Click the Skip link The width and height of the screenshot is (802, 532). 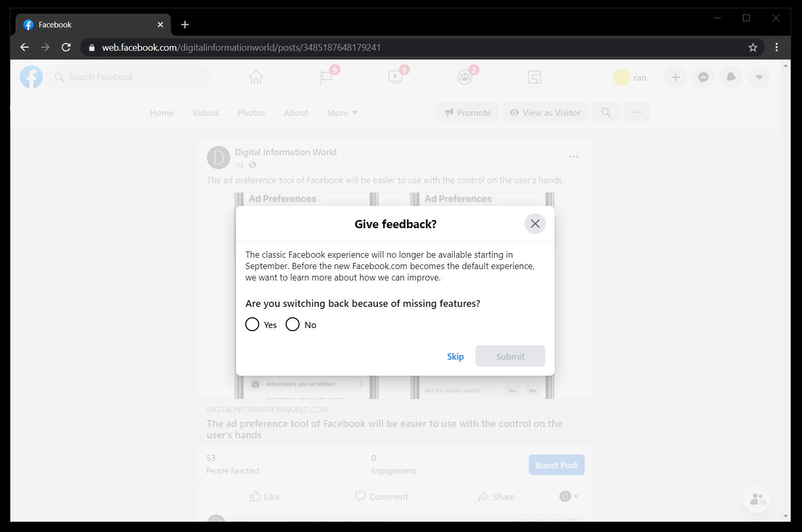pos(455,357)
